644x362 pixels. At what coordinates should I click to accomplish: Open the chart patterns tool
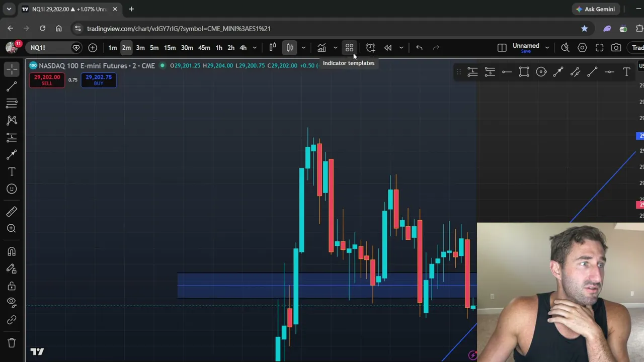(12, 120)
